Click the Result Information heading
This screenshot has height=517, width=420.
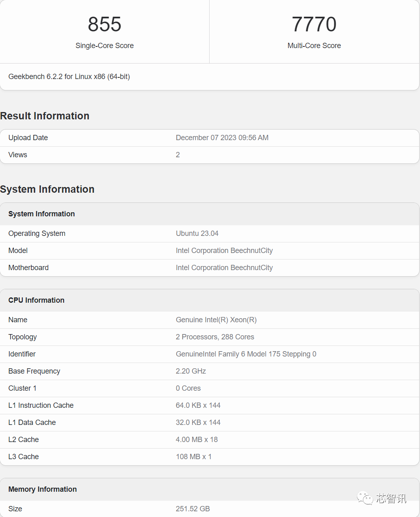45,116
